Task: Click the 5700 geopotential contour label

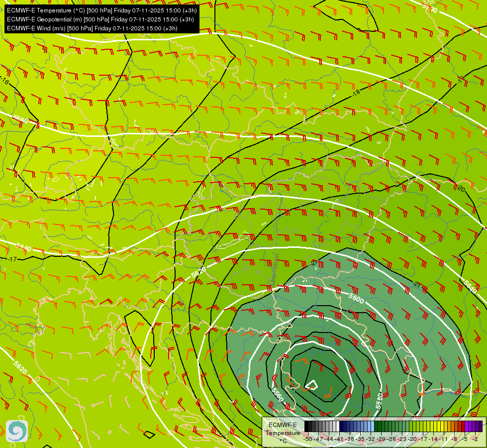Action: point(430,8)
